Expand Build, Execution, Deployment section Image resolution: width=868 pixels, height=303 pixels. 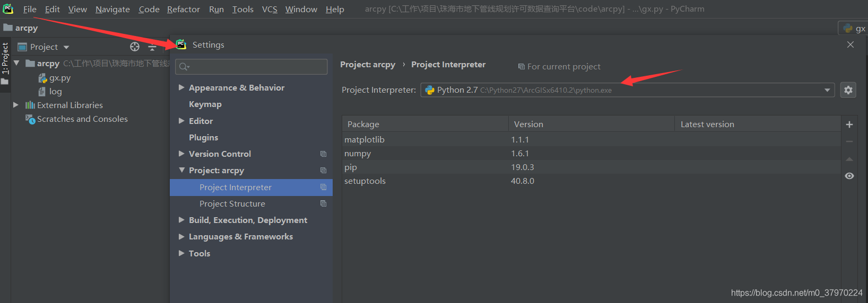[x=181, y=220]
